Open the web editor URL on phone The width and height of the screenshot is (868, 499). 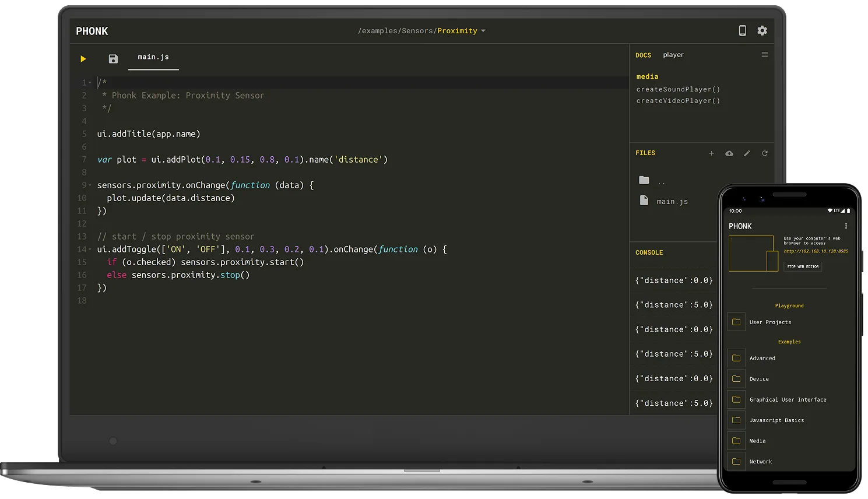coord(816,251)
